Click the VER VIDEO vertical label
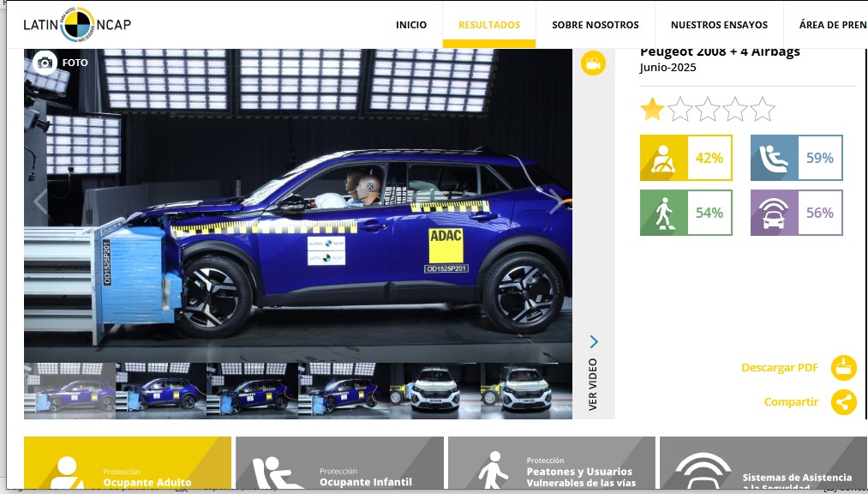 pos(593,384)
